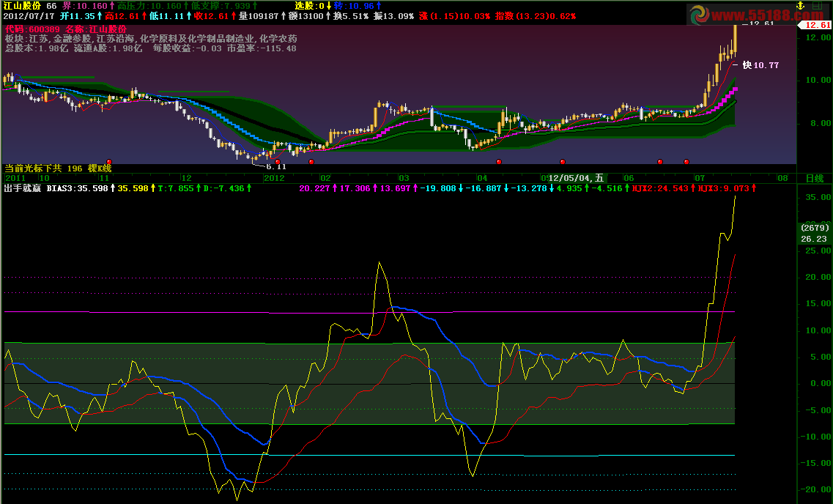Image resolution: width=833 pixels, height=504 pixels.
Task: Click the yellow anchor icon
Action: tap(801, 5)
